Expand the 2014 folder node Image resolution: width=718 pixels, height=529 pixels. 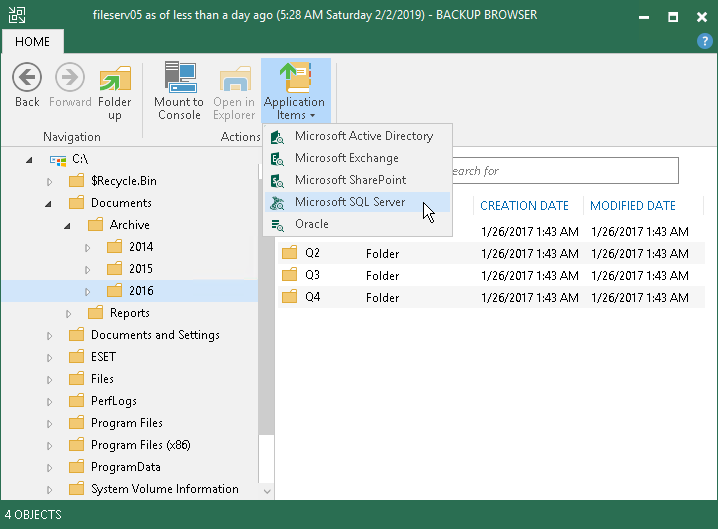click(x=88, y=247)
